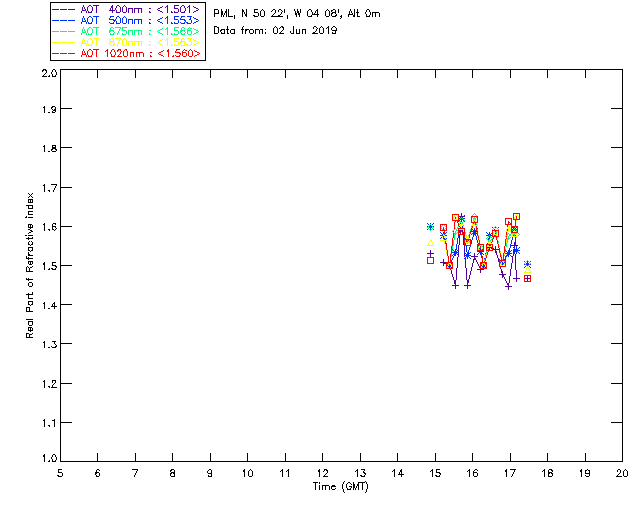Image resolution: width=640 pixels, height=512 pixels.
Task: Click the 1.2 y-axis tick label
Action: coord(49,384)
